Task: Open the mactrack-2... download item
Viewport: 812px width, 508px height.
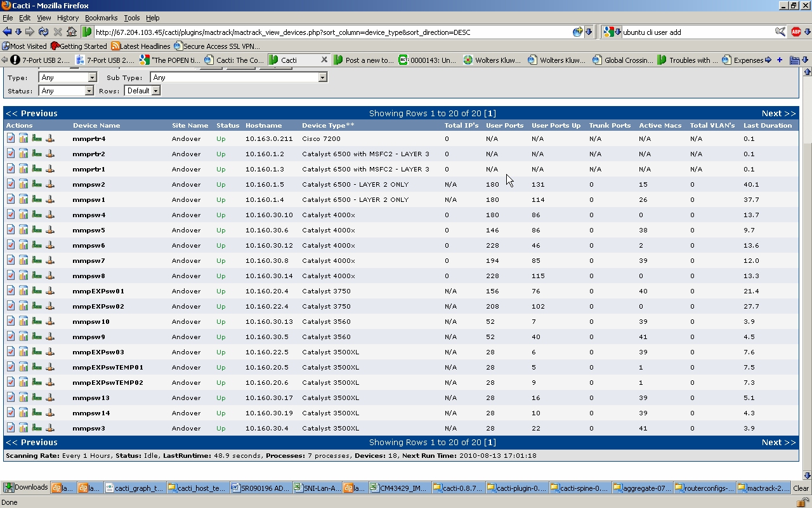Action: [x=764, y=488]
